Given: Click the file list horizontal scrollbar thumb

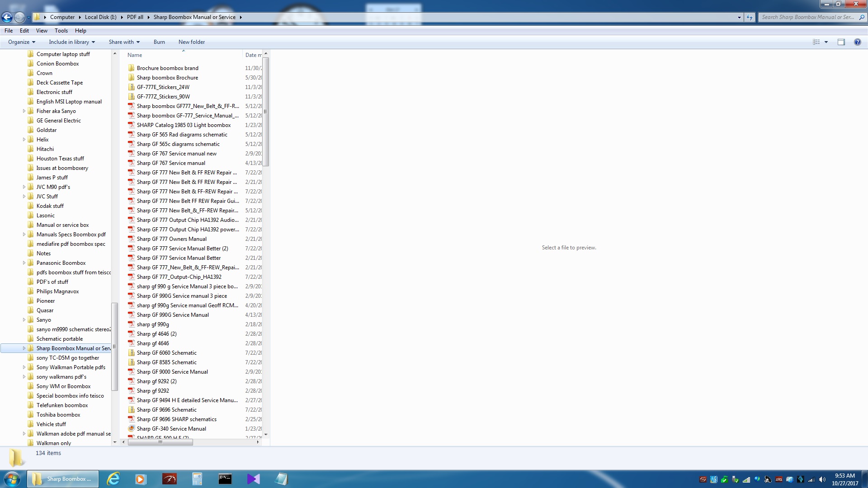Looking at the screenshot, I should point(160,442).
